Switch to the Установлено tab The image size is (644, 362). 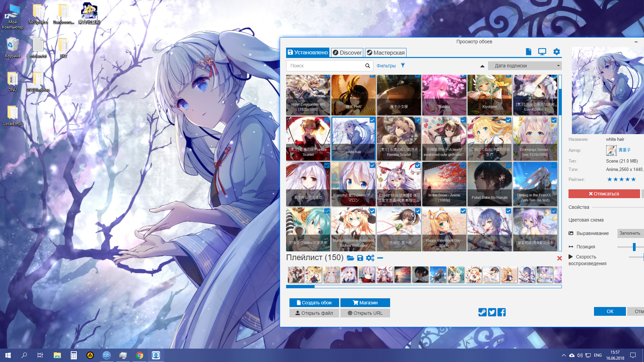point(308,53)
